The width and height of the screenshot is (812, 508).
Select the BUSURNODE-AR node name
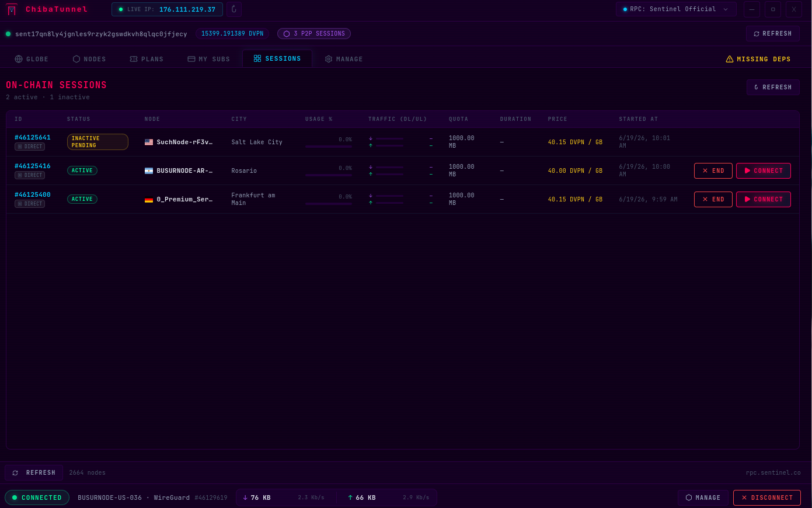184,171
